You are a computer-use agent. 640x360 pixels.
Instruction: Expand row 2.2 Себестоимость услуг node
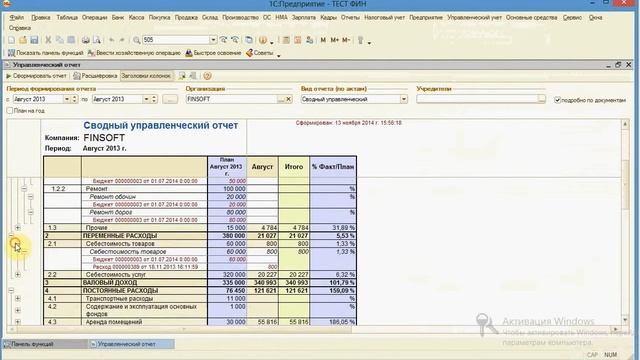point(18,275)
